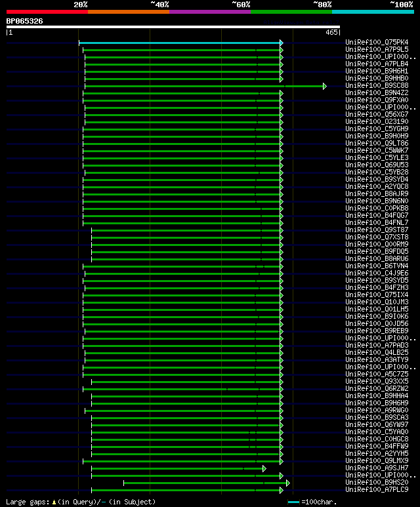
Task: Click the purple ~60% legend color bar
Action: (x=210, y=12)
